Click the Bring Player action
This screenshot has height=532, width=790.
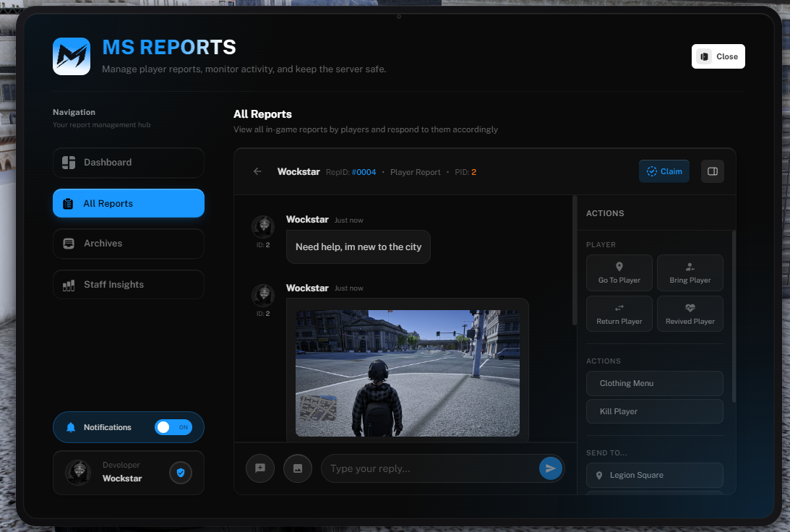(690, 273)
